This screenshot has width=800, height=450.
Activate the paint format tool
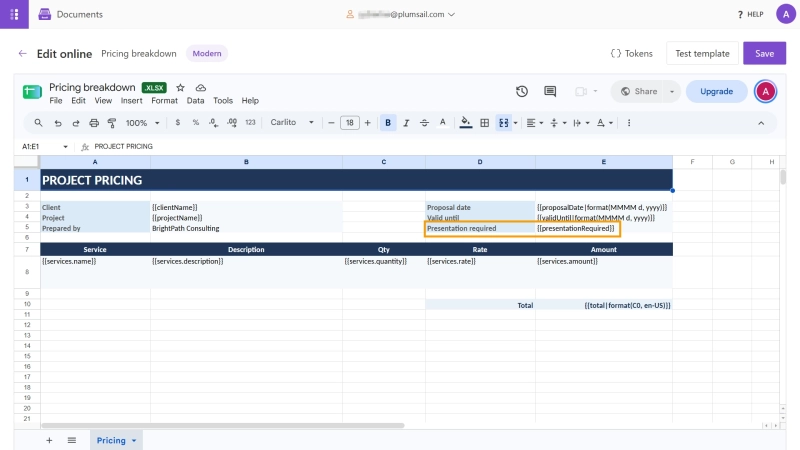pyautogui.click(x=112, y=123)
